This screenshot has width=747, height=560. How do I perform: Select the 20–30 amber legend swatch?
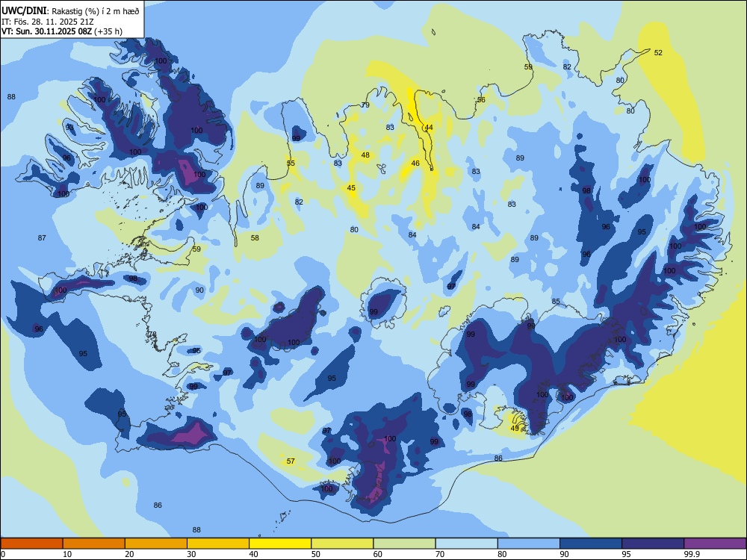[156, 544]
